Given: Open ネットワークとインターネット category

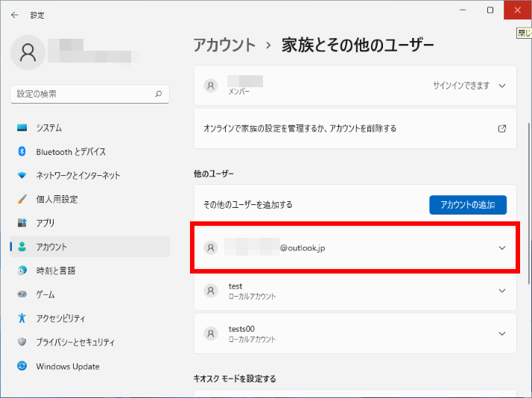Looking at the screenshot, I should pos(90,175).
